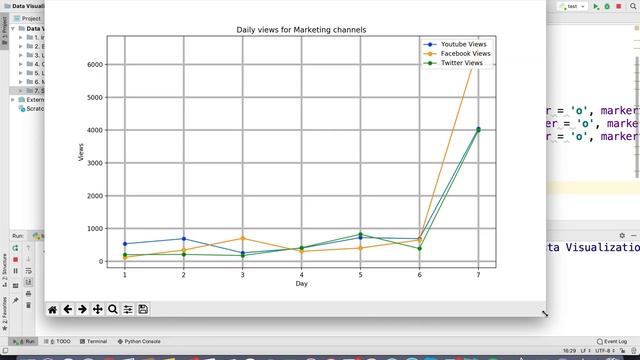640x360 pixels.
Task: Expand selected folder number 7 in tree
Action: (21, 91)
